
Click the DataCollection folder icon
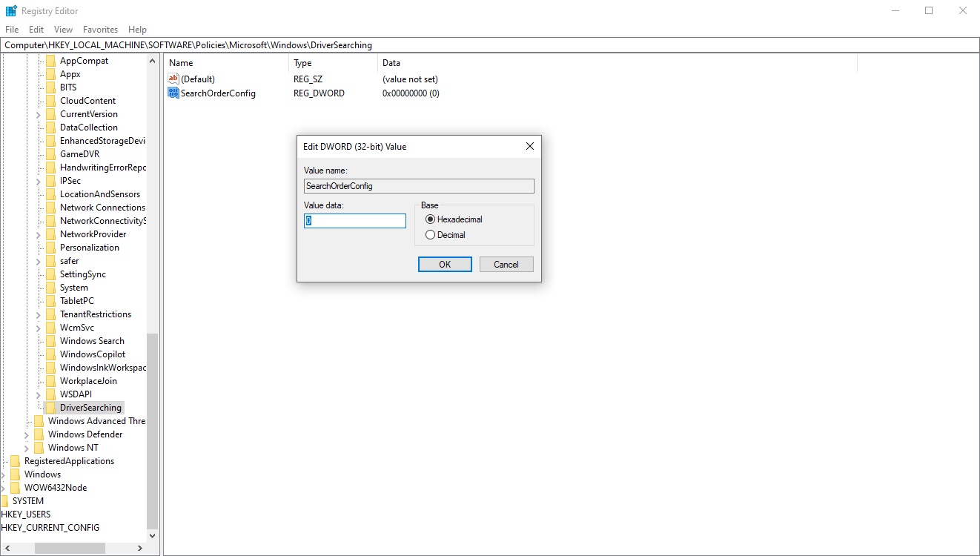click(50, 128)
